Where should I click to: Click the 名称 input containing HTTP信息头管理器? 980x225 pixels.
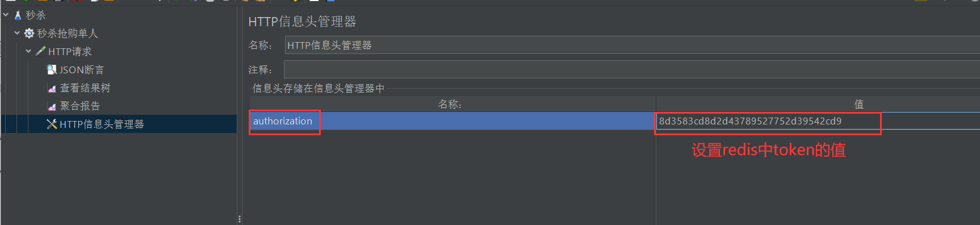(x=632, y=45)
